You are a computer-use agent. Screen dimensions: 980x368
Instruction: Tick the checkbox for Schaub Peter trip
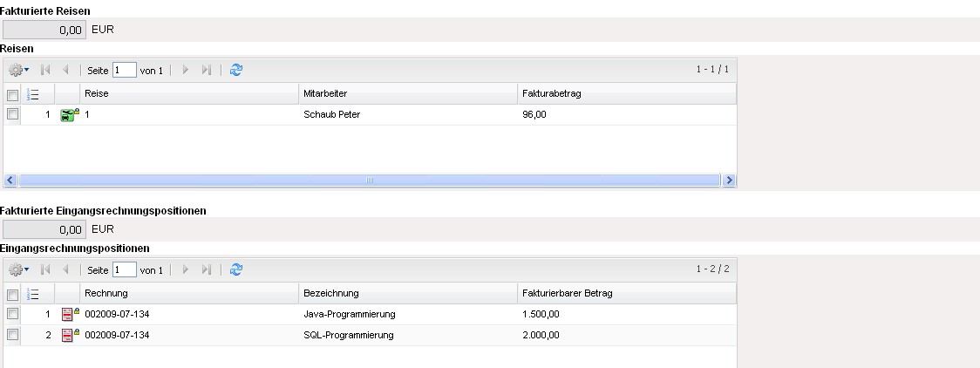[12, 114]
